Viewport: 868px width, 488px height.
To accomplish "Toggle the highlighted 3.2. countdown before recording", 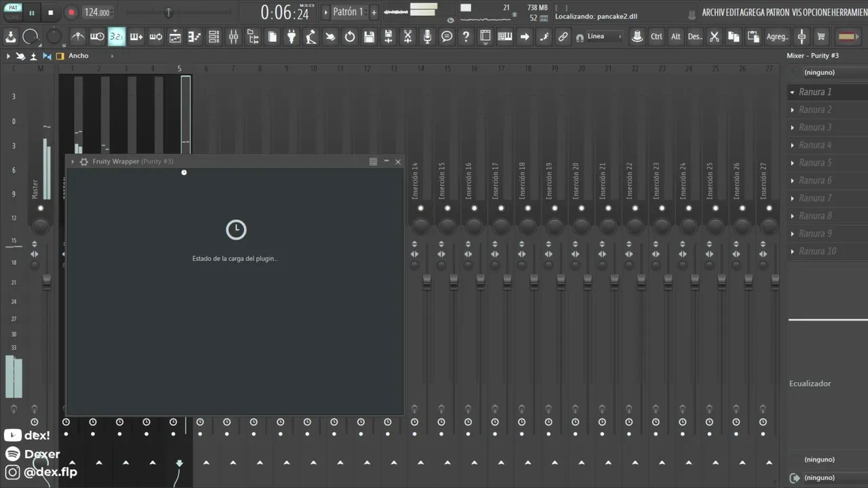I will [117, 37].
